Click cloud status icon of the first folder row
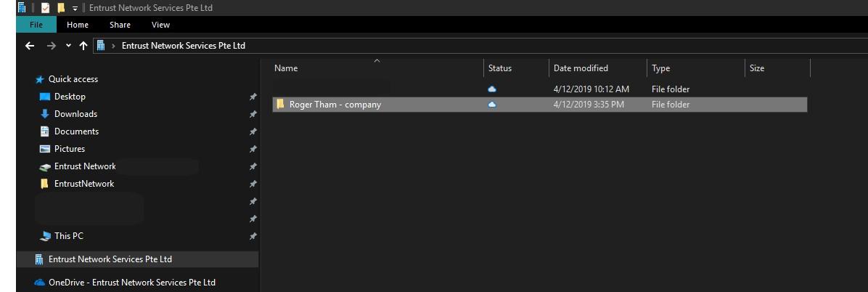 (492, 89)
